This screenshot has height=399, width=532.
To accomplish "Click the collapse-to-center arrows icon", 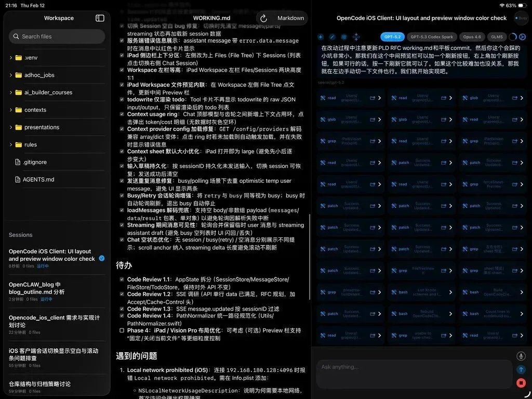I will click(355, 37).
